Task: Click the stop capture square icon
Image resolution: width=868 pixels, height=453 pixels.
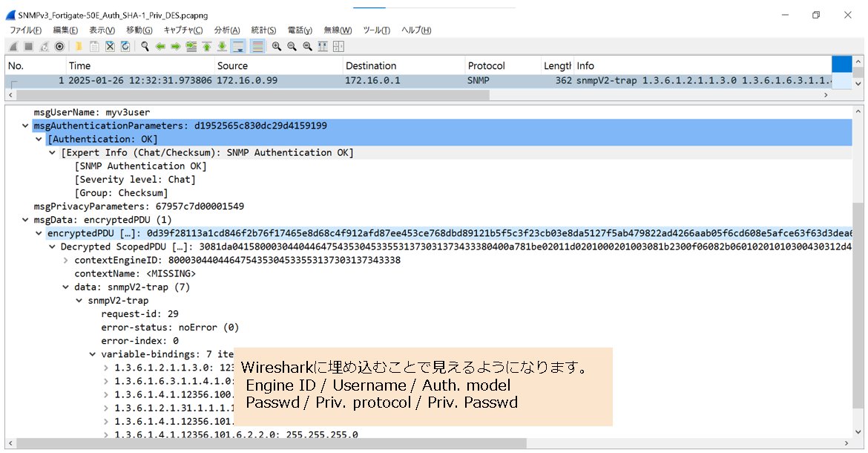Action: [29, 47]
